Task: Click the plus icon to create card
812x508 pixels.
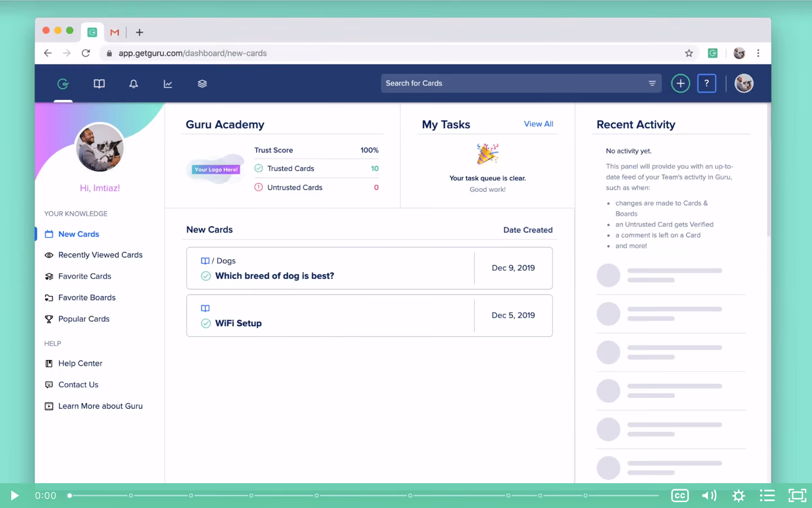Action: [681, 84]
